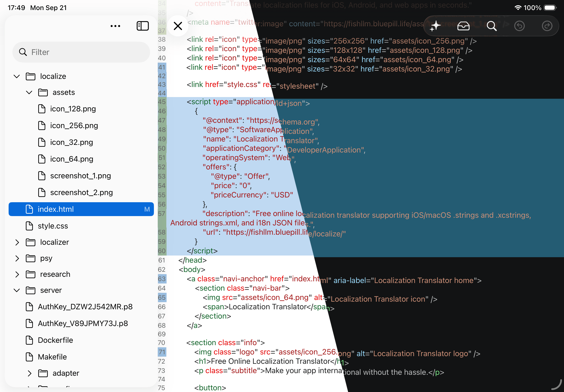Viewport: 564px width, 392px height.
Task: Click line number 45 in gutter
Action: [162, 102]
